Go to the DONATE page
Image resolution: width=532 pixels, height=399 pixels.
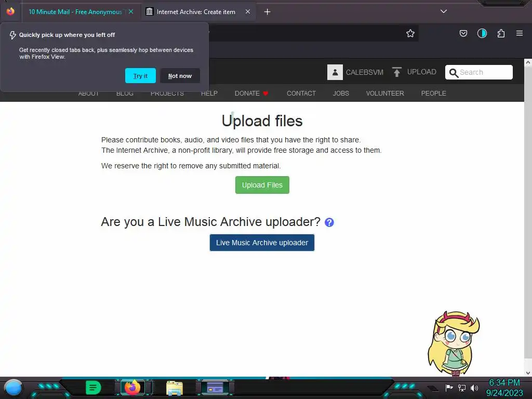tap(247, 94)
